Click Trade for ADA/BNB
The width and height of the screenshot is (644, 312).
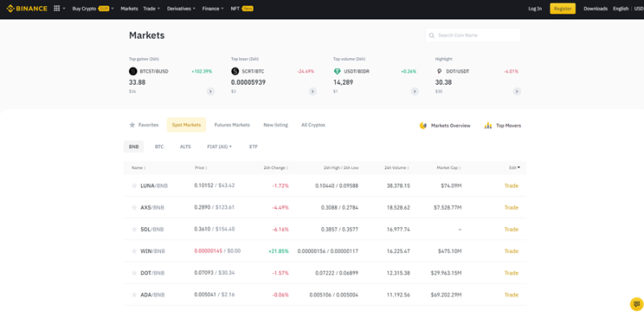point(511,295)
